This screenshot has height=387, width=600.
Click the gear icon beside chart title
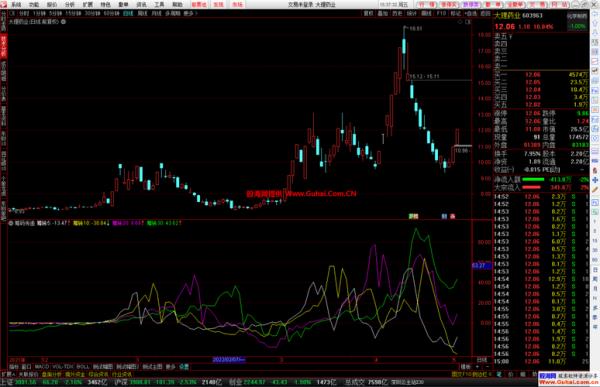64,22
